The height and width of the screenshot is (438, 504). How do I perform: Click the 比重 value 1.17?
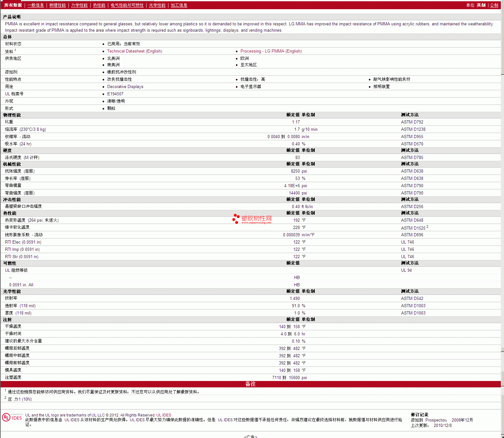coord(296,122)
